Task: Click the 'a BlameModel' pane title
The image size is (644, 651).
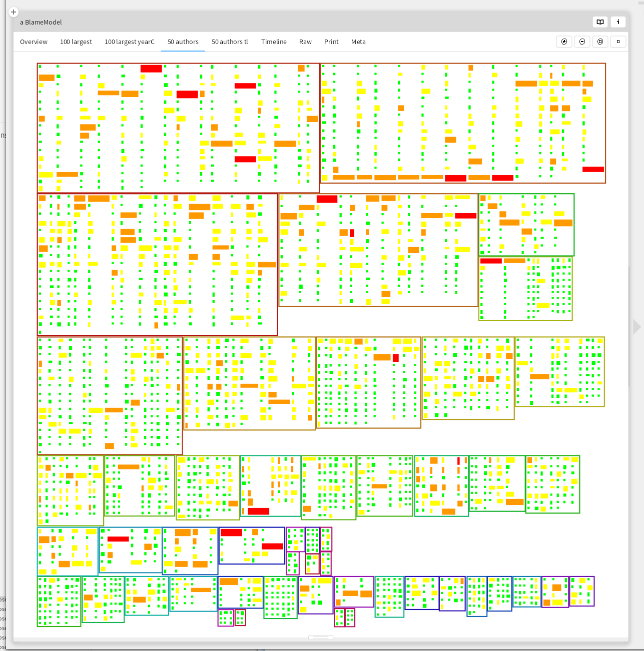Action: click(41, 23)
